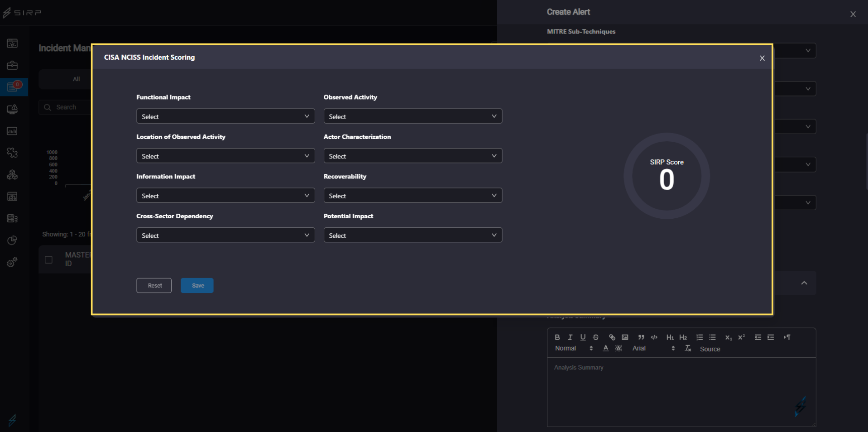Open the Normal text style dropdown
Image resolution: width=868 pixels, height=432 pixels.
tap(574, 348)
